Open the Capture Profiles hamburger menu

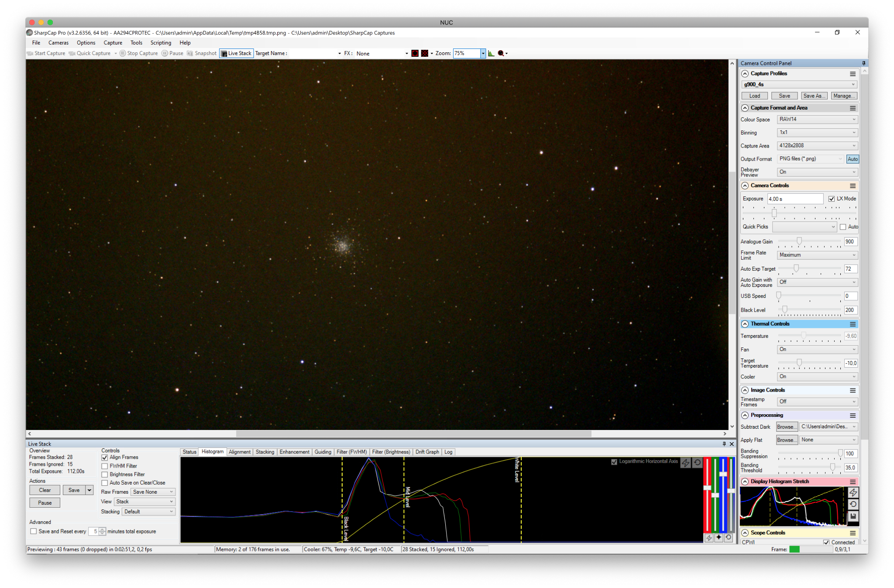tap(853, 74)
